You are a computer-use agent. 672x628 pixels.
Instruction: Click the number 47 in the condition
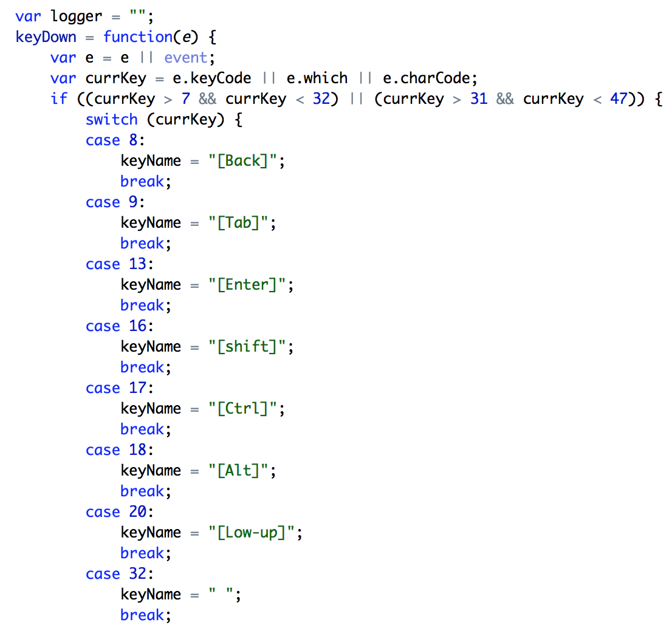click(619, 98)
